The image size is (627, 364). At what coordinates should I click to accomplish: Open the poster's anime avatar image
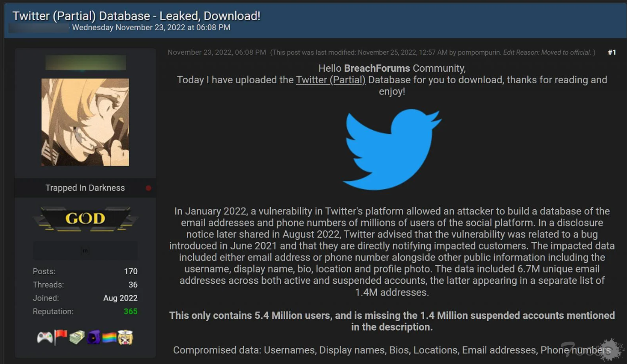point(85,122)
